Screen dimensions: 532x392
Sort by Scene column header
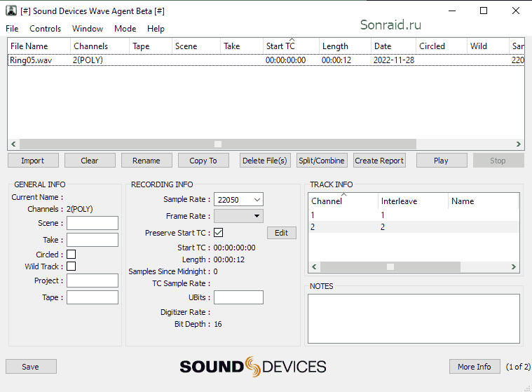pos(196,46)
